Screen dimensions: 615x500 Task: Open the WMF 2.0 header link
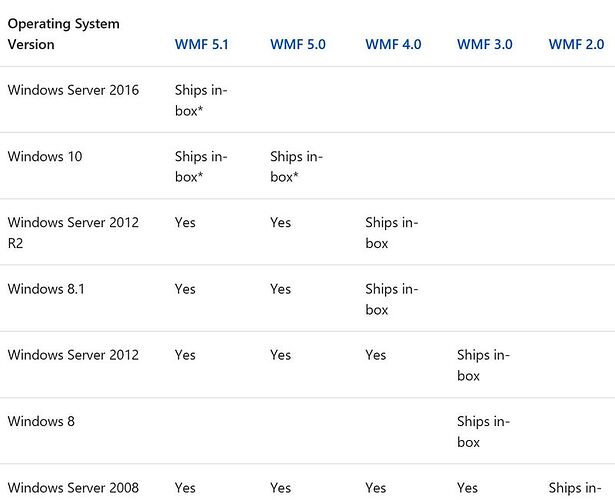[x=576, y=44]
